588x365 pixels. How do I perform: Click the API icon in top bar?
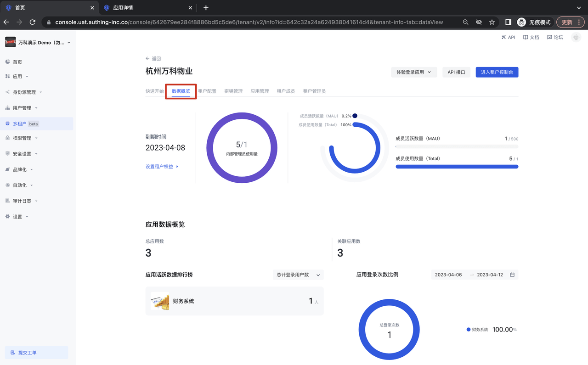tap(503, 37)
